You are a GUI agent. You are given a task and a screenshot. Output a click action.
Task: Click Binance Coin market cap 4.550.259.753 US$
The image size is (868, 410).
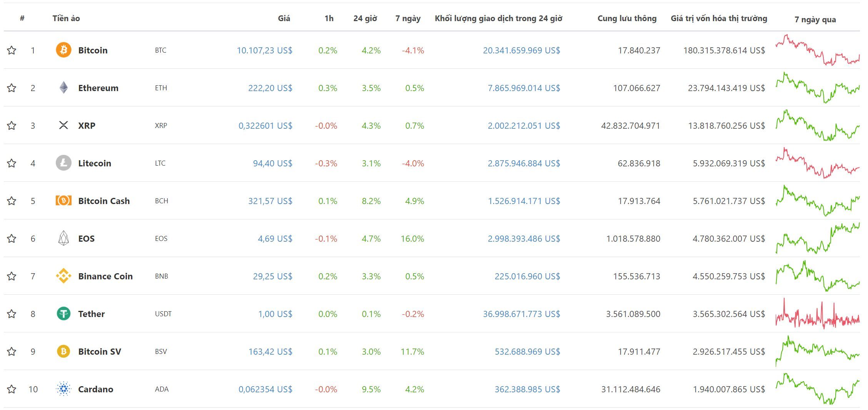(729, 276)
